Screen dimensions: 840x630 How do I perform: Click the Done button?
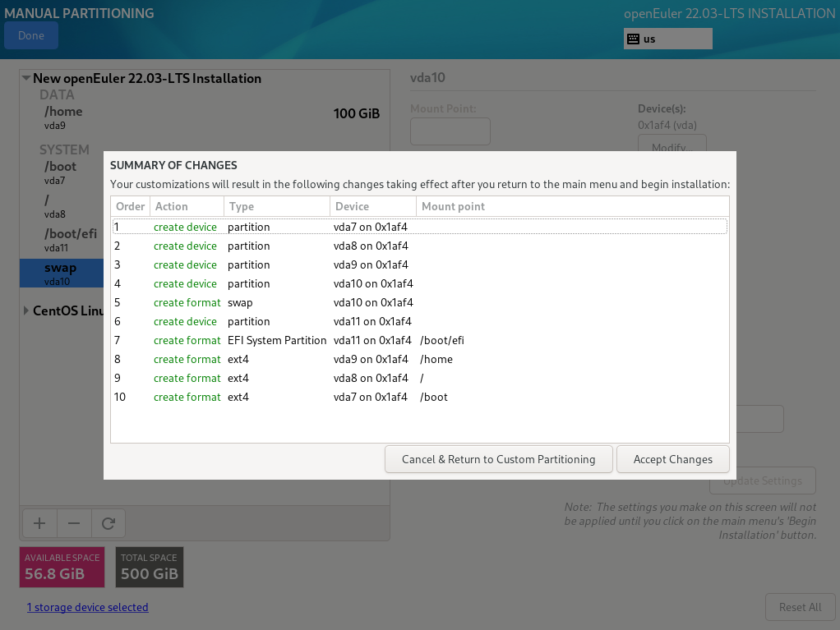(31, 35)
